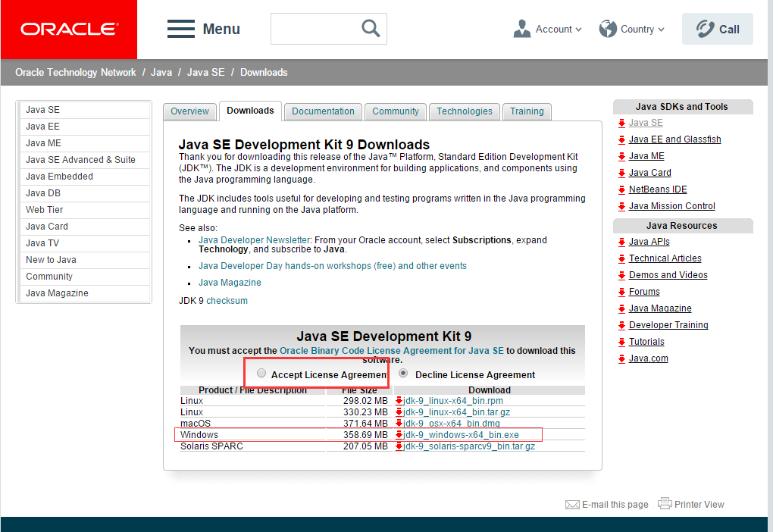Open the Documentation tab
Screen dimensions: 773x532
[x=323, y=111]
